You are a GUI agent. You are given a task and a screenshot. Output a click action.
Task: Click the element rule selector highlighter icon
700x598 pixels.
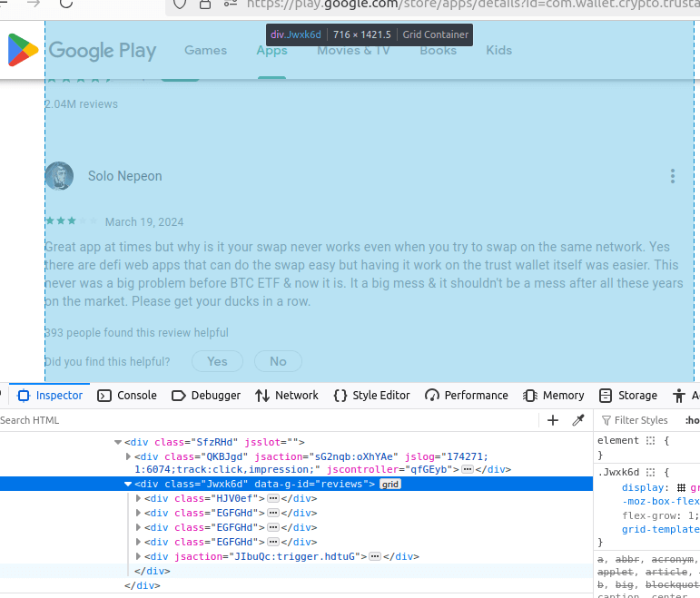(x=650, y=440)
